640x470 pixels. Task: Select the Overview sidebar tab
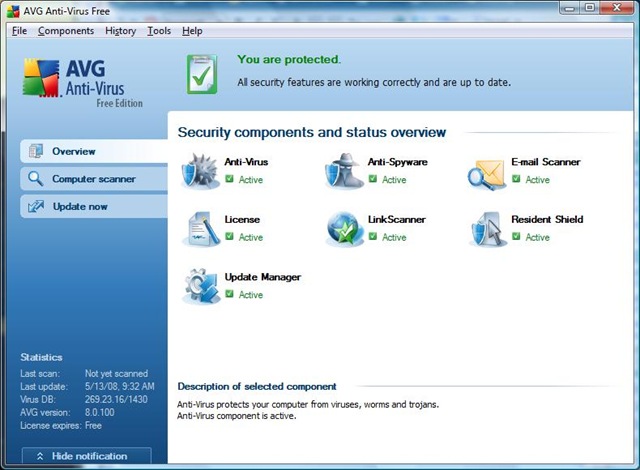pyautogui.click(x=94, y=151)
